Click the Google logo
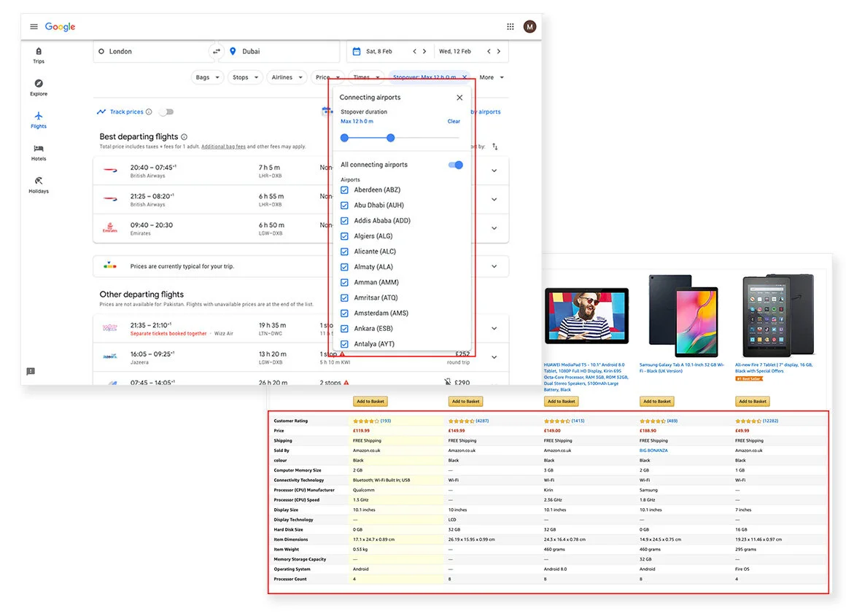 60,26
